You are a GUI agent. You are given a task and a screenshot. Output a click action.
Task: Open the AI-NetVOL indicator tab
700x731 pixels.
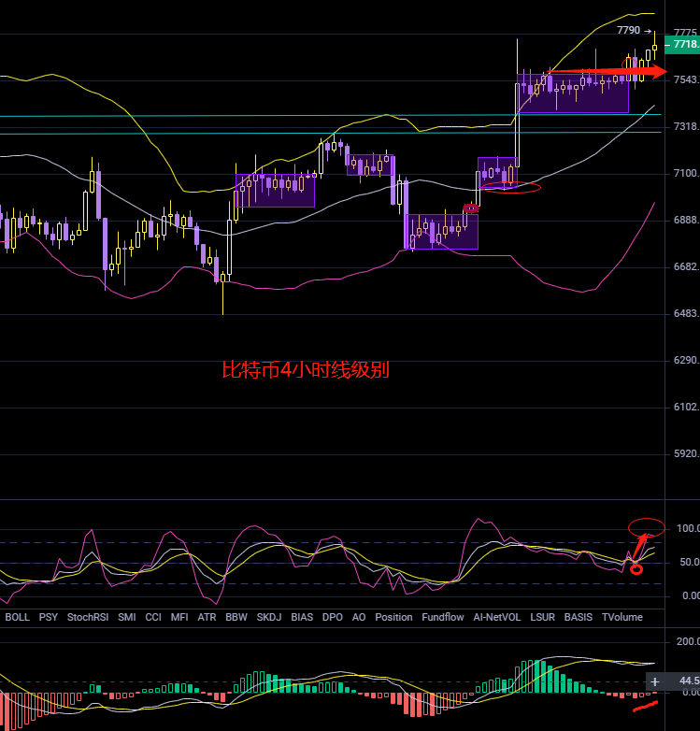click(497, 618)
